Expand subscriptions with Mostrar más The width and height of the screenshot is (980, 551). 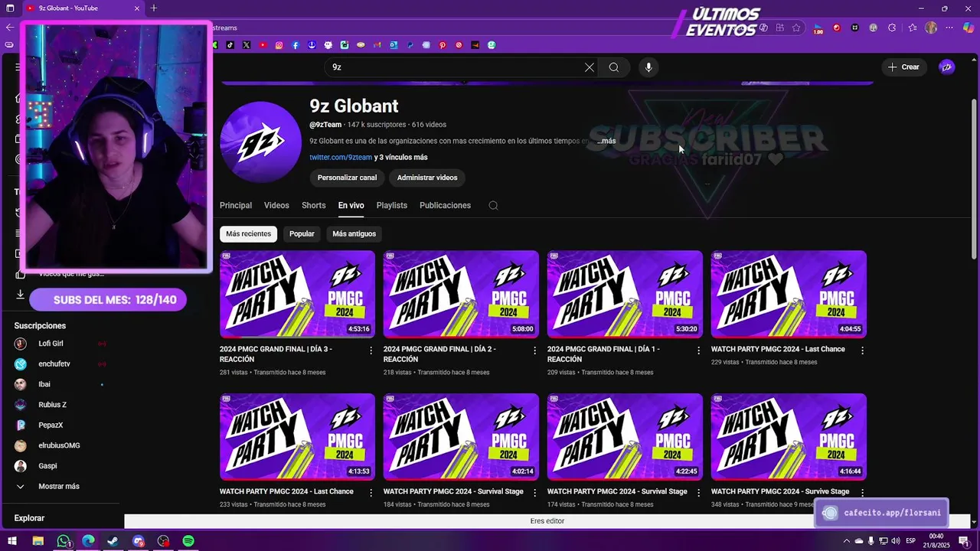59,487
